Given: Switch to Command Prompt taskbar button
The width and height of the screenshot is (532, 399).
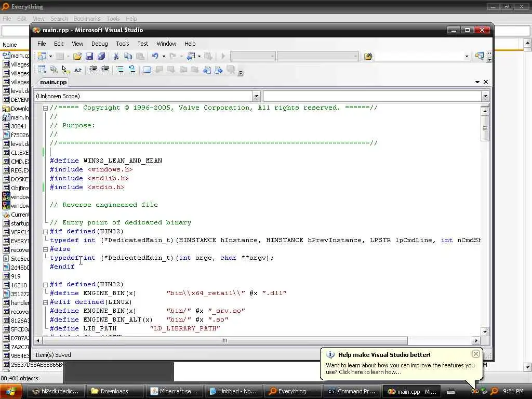Looking at the screenshot, I should (351, 392).
